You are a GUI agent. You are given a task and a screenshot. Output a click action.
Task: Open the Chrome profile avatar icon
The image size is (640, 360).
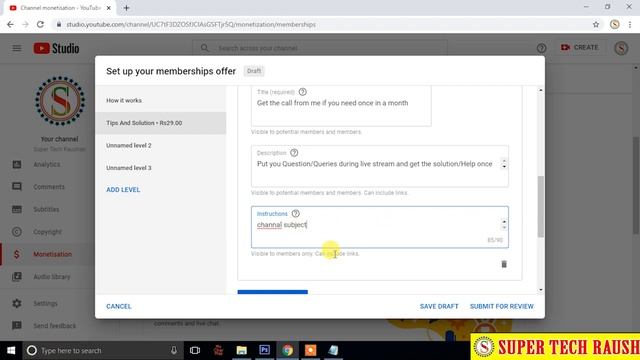(614, 24)
